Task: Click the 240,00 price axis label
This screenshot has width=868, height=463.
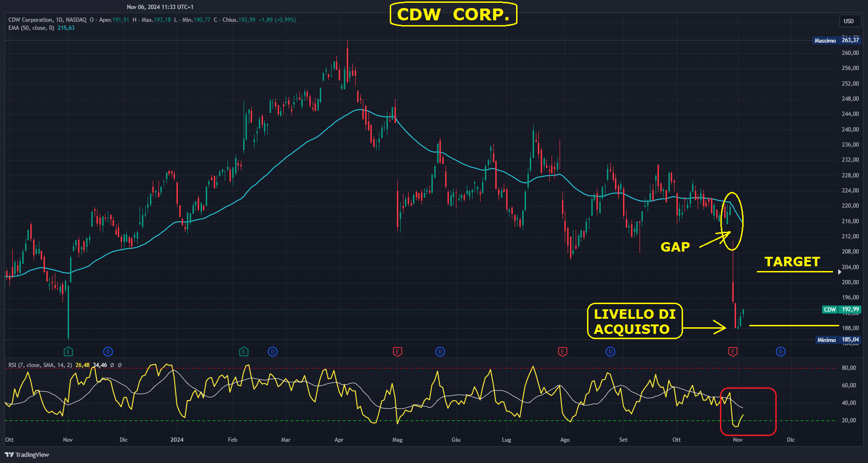Action: [850, 130]
